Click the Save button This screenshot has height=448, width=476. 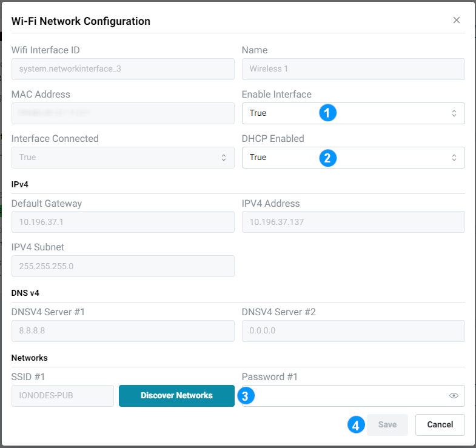pos(387,424)
